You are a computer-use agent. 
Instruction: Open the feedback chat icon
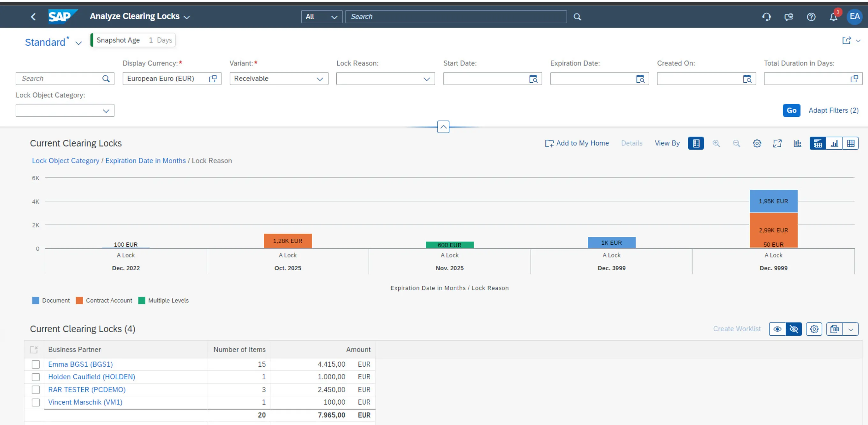point(789,17)
